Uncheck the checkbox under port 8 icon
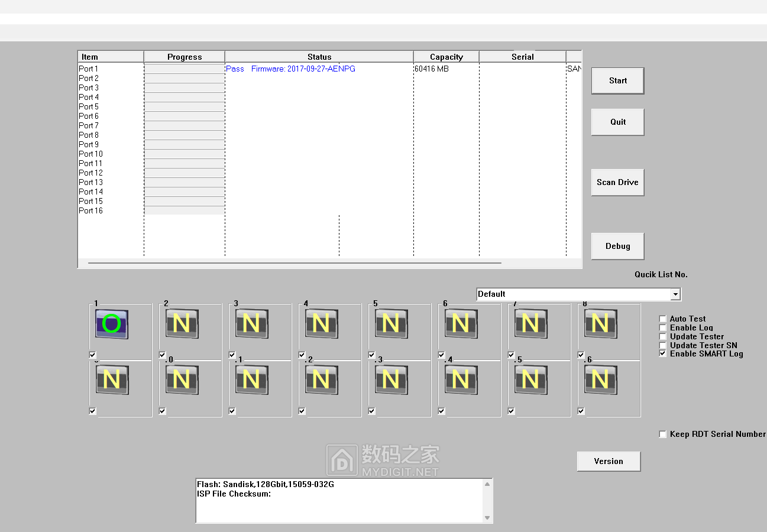 [x=581, y=355]
